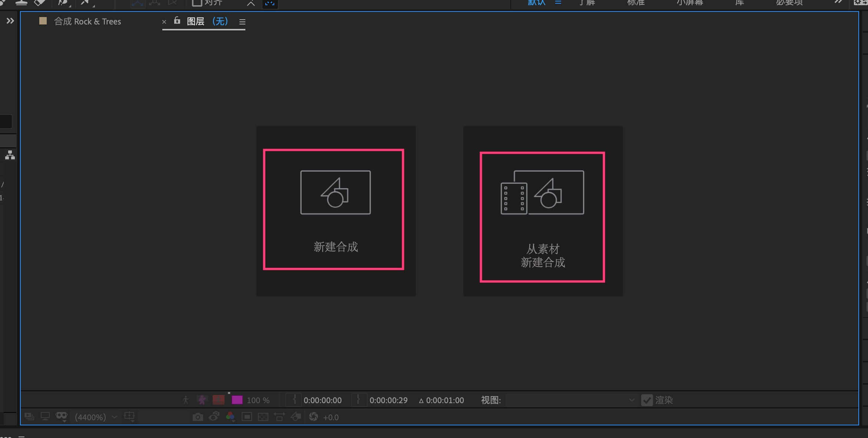The width and height of the screenshot is (868, 438).
Task: Switch to the 合成 Rock & Trees tab
Action: tap(87, 21)
